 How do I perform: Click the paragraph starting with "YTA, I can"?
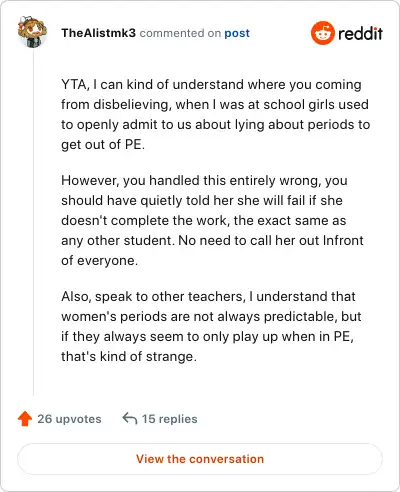tap(216, 114)
